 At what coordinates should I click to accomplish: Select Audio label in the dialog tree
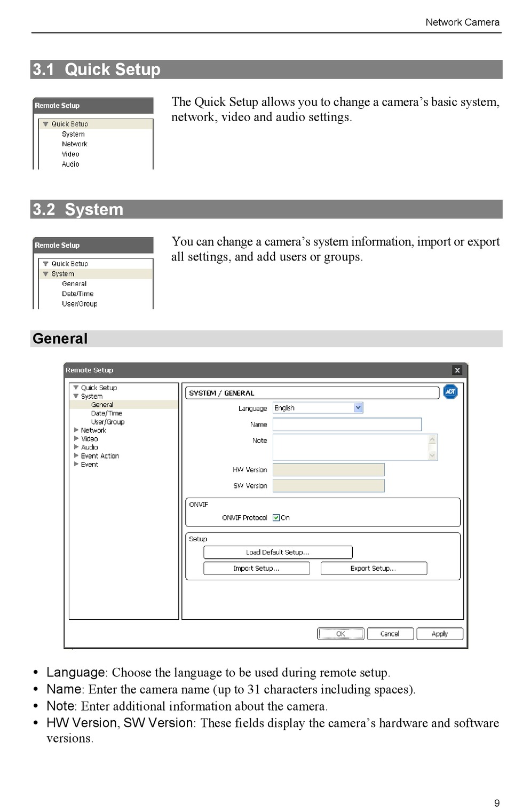89,447
